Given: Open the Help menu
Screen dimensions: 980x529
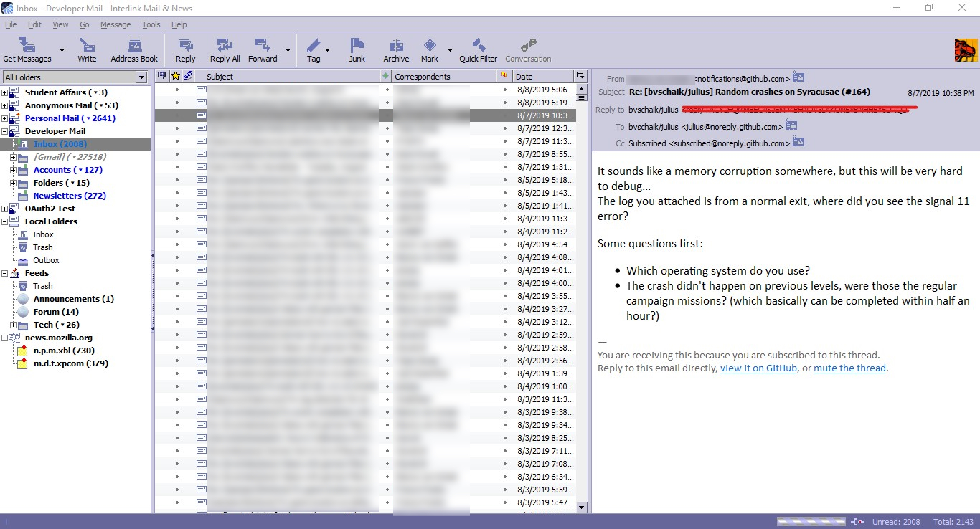Looking at the screenshot, I should (179, 24).
